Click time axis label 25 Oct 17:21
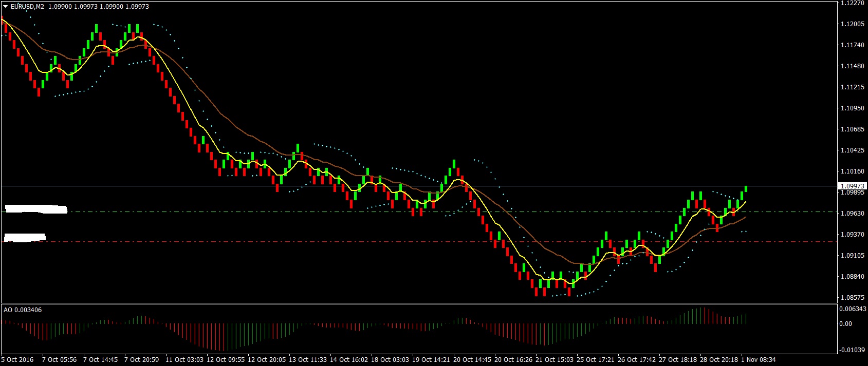868x366 pixels. tap(595, 360)
